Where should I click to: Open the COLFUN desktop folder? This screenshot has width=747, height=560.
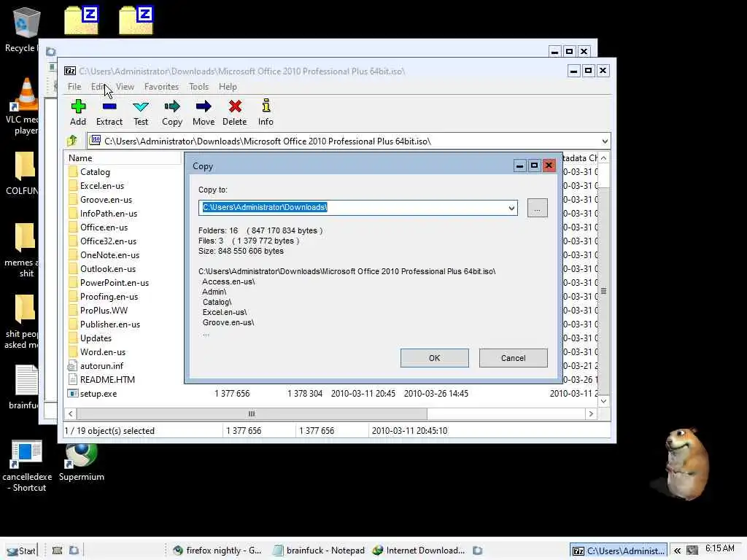click(x=25, y=166)
